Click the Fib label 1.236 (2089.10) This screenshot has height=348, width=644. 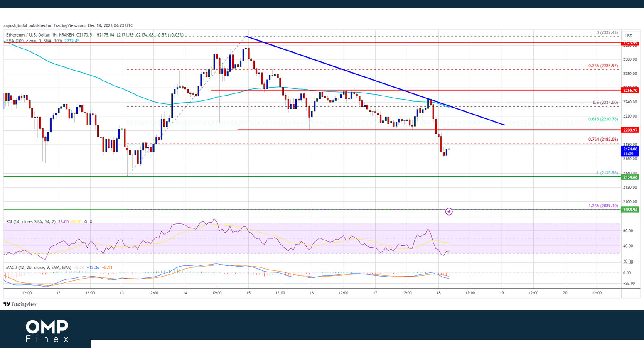click(603, 206)
